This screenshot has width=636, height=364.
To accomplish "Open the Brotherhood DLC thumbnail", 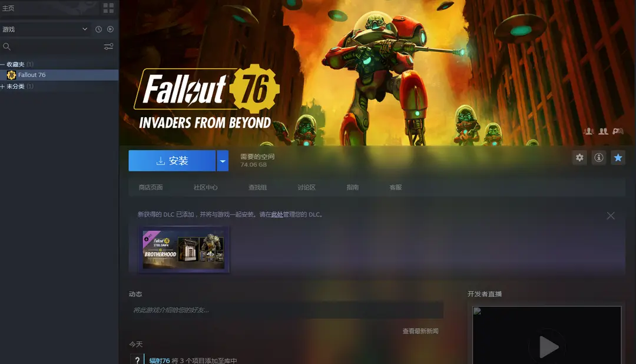I will (x=183, y=250).
